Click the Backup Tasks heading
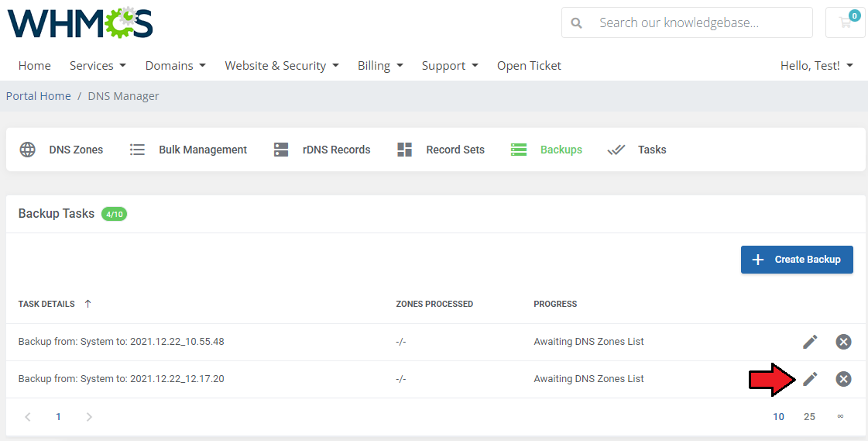This screenshot has height=441, width=868. pyautogui.click(x=57, y=214)
